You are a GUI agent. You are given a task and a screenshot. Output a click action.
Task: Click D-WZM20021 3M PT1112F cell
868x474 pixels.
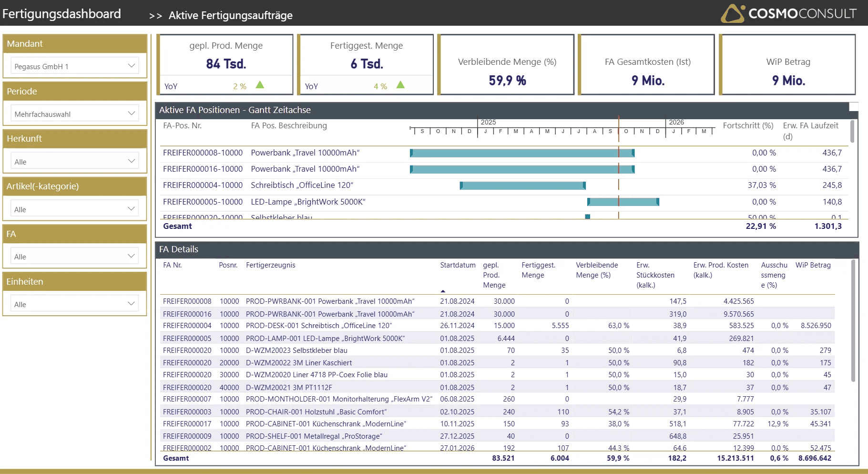coord(289,388)
